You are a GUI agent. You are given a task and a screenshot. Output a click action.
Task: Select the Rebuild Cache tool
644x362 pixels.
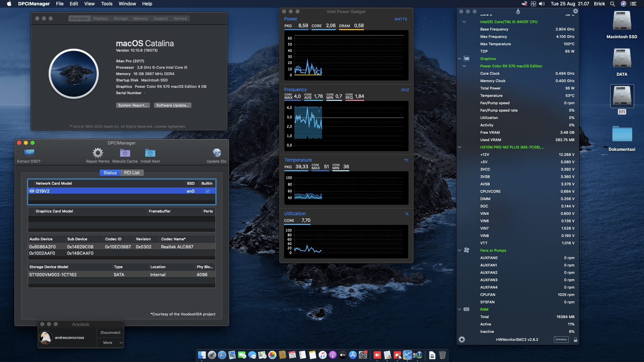pyautogui.click(x=125, y=153)
